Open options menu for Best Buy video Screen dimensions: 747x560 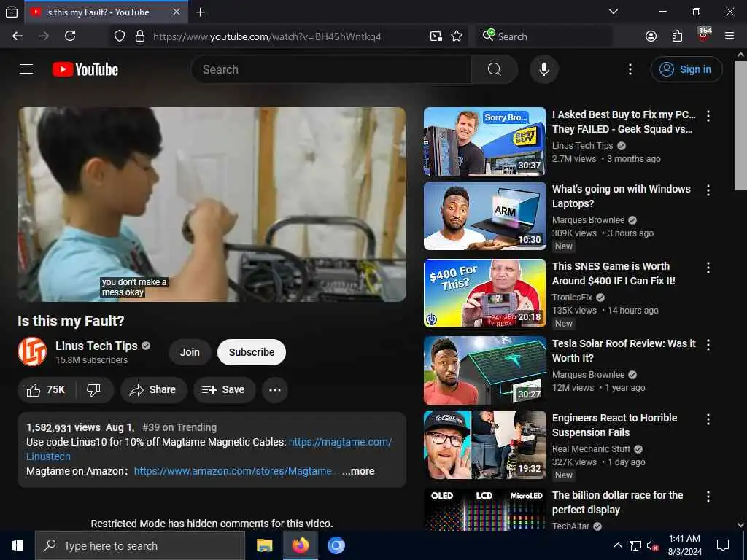[708, 116]
